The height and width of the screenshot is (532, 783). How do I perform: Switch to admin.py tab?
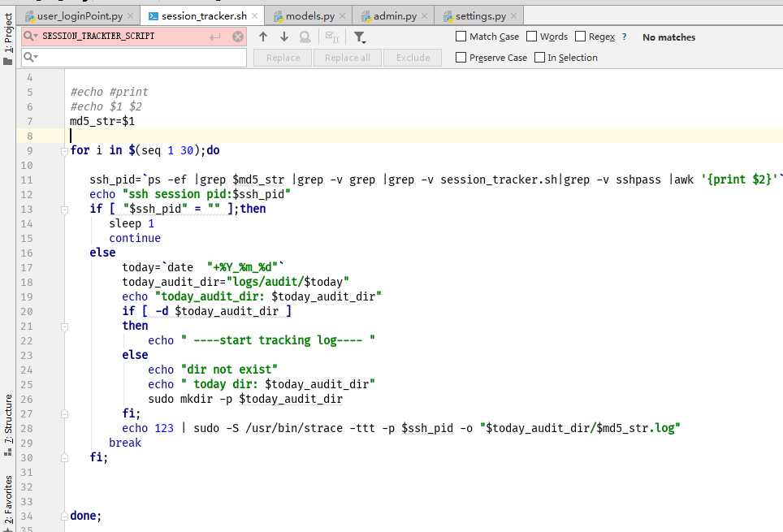395,16
